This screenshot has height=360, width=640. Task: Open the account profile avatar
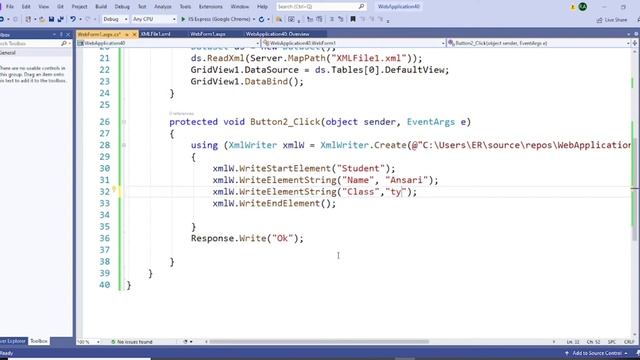coord(583,7)
